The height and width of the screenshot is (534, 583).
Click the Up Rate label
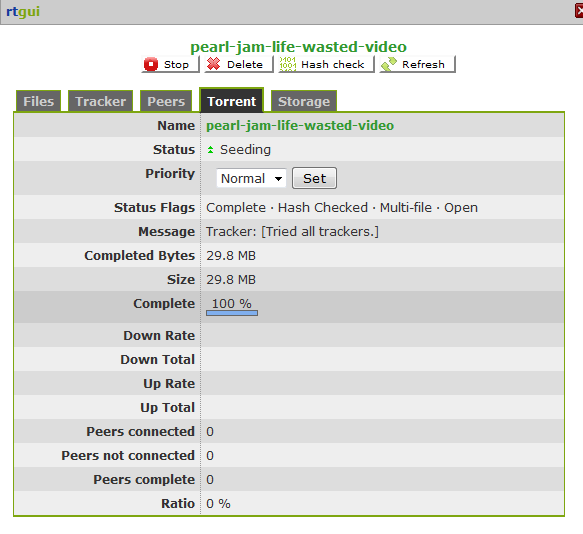coord(169,383)
